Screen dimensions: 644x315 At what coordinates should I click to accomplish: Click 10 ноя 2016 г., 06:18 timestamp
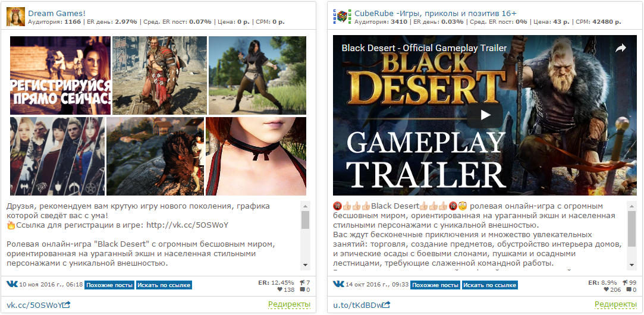[x=51, y=284]
